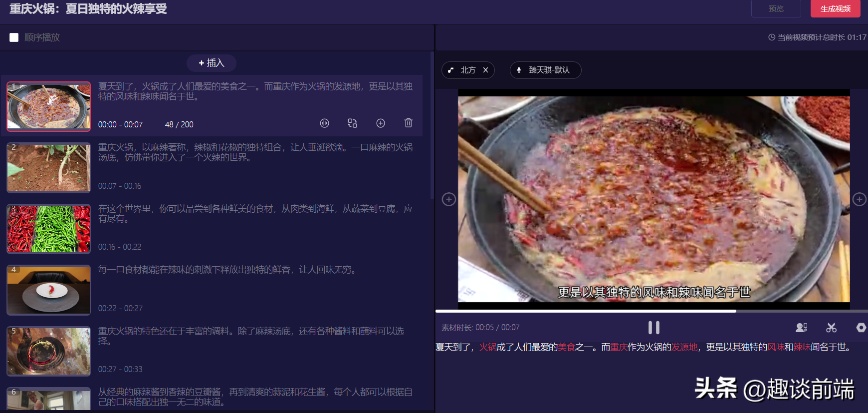868x413 pixels.
Task: Click the 00:22 - 00:27 time range
Action: (x=120, y=308)
